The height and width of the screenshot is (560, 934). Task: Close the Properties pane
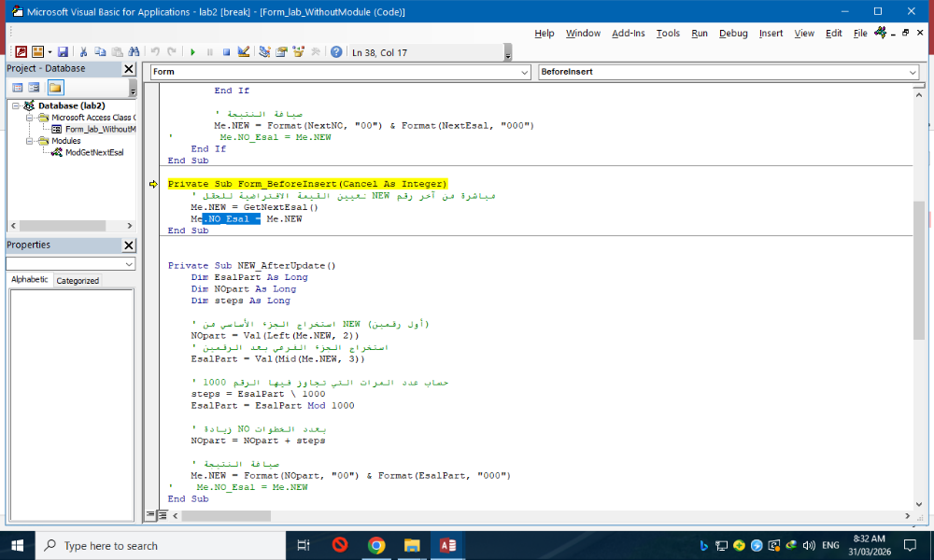click(x=129, y=245)
